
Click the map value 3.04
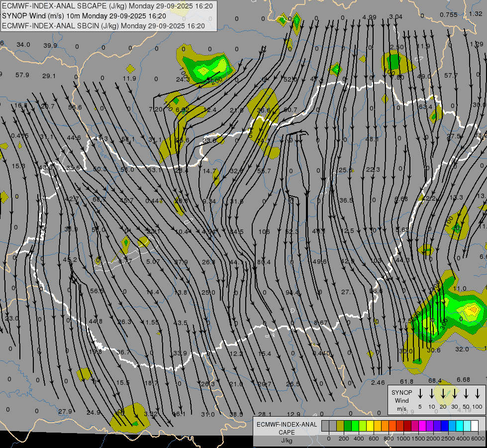[395, 16]
